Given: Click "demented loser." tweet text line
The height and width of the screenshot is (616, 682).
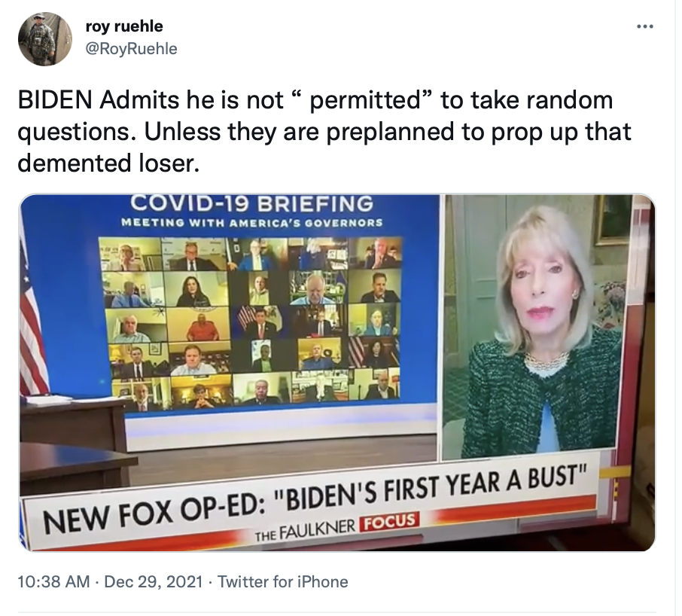Looking at the screenshot, I should [108, 163].
